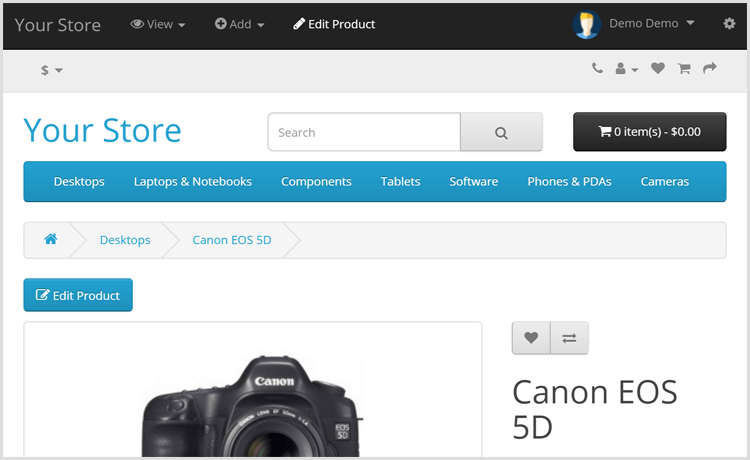Click the search magnifier button
Screen dimensions: 750x460
click(501, 132)
